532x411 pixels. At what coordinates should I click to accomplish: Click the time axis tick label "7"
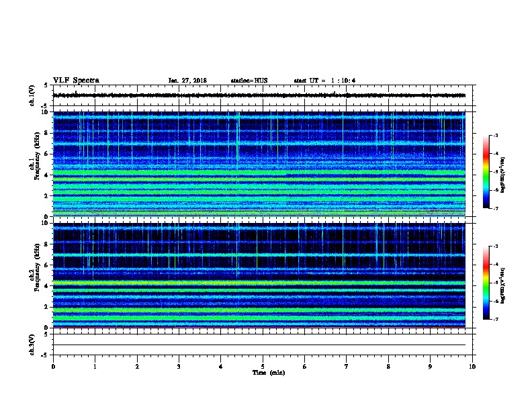coord(347,367)
